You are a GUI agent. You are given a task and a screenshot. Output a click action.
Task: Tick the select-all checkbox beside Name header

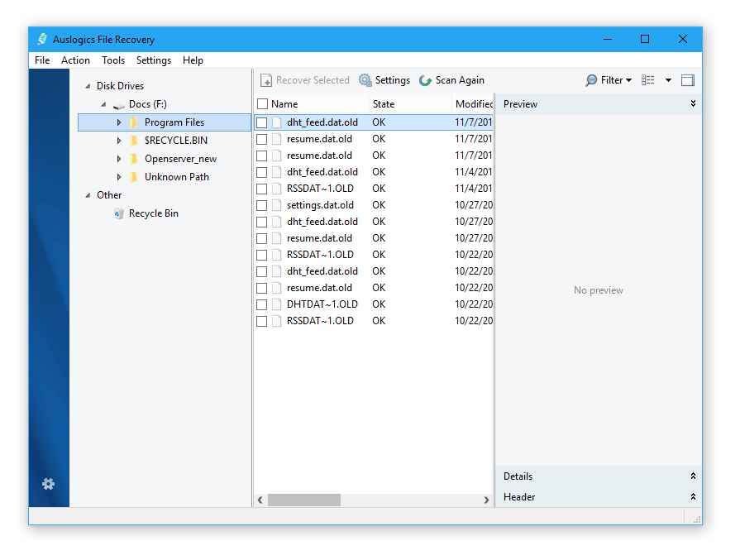262,104
